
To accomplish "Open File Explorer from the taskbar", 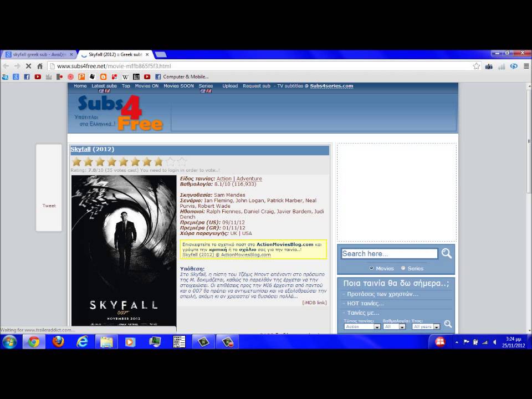I will tap(106, 342).
